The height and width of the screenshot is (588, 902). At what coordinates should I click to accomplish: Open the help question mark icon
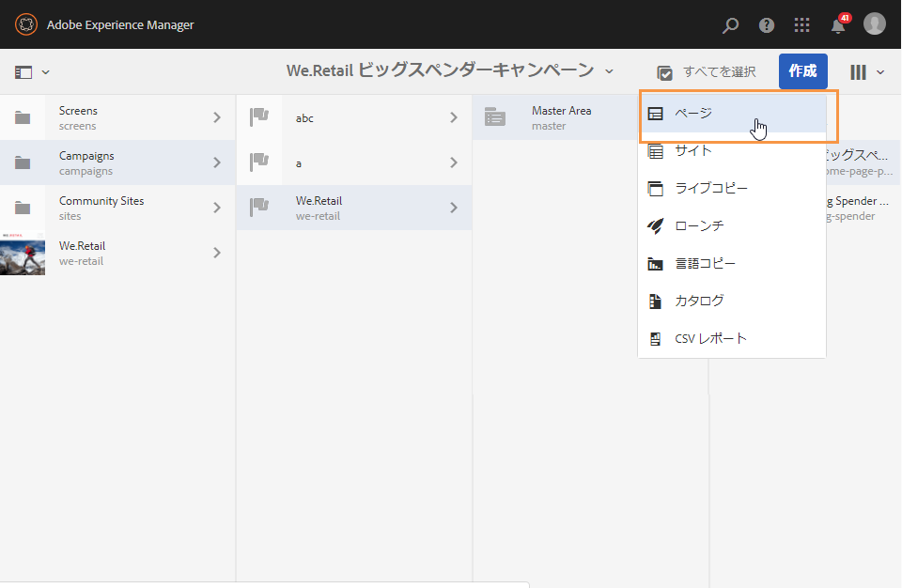[x=767, y=24]
